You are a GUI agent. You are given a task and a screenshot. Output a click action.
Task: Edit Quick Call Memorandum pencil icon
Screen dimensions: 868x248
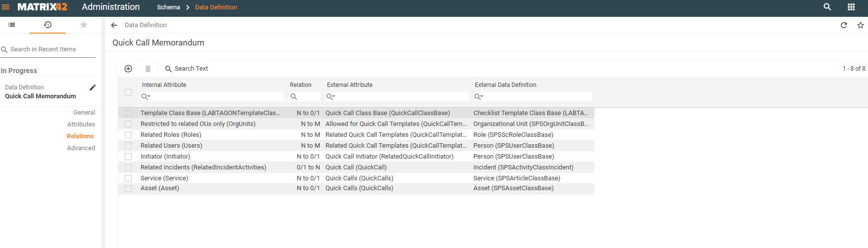[92, 87]
